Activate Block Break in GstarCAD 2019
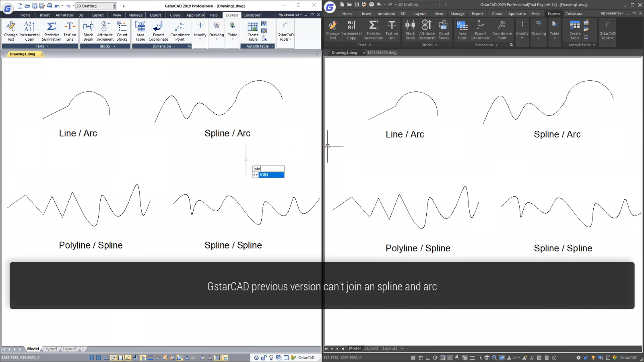 click(x=88, y=31)
